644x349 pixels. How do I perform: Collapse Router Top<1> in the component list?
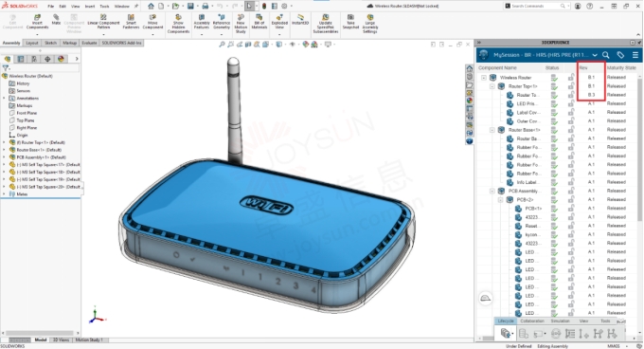492,86
